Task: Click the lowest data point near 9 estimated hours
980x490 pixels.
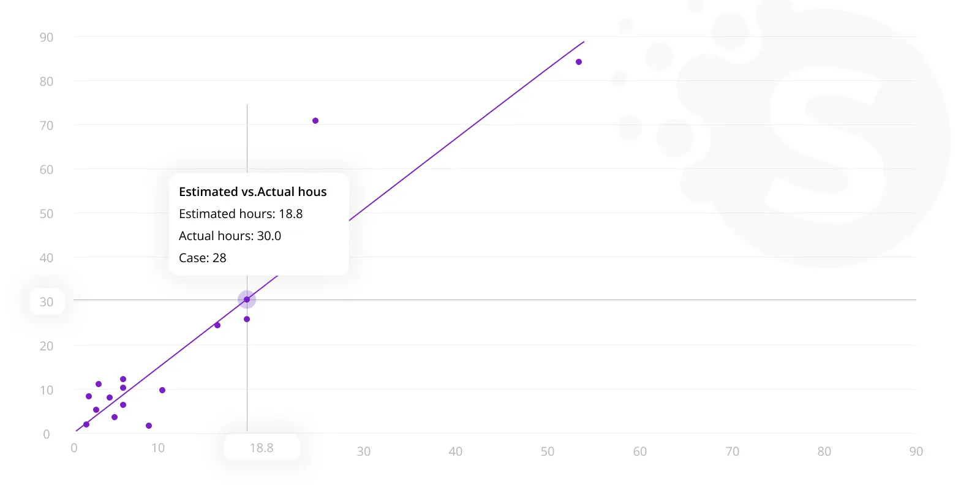Action: pyautogui.click(x=149, y=426)
